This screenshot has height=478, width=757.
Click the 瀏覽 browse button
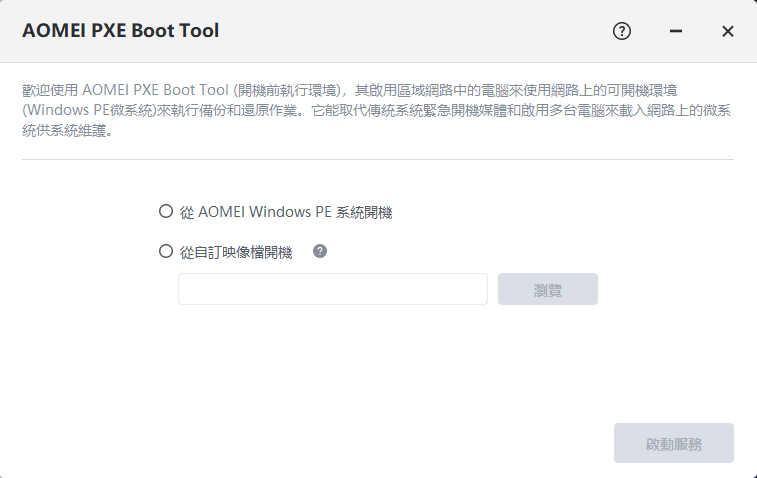[x=547, y=289]
